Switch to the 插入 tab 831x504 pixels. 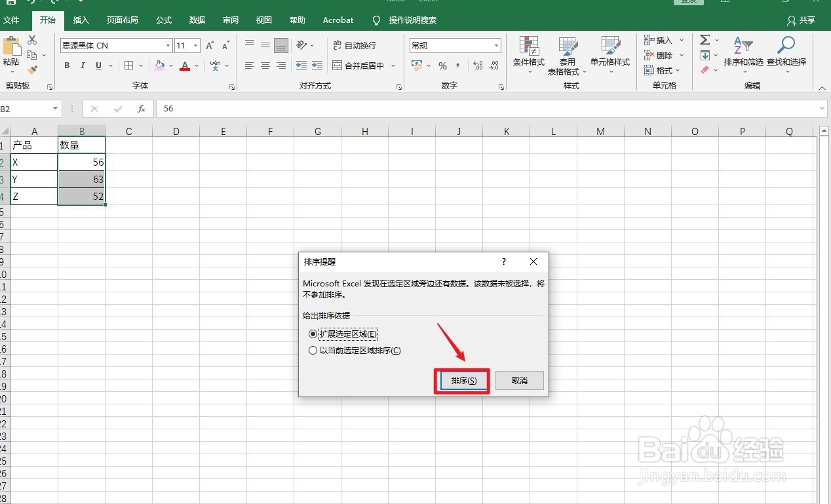click(81, 20)
